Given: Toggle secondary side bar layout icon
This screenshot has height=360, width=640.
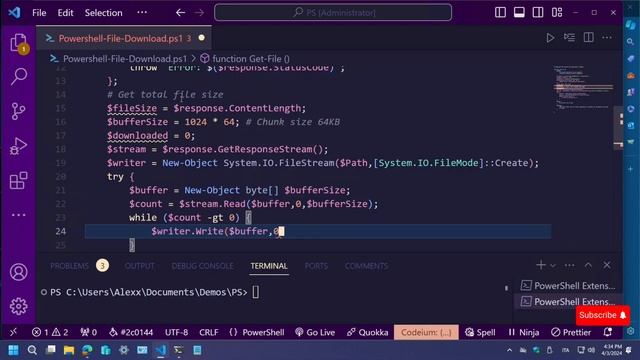Looking at the screenshot, I should click(538, 13).
